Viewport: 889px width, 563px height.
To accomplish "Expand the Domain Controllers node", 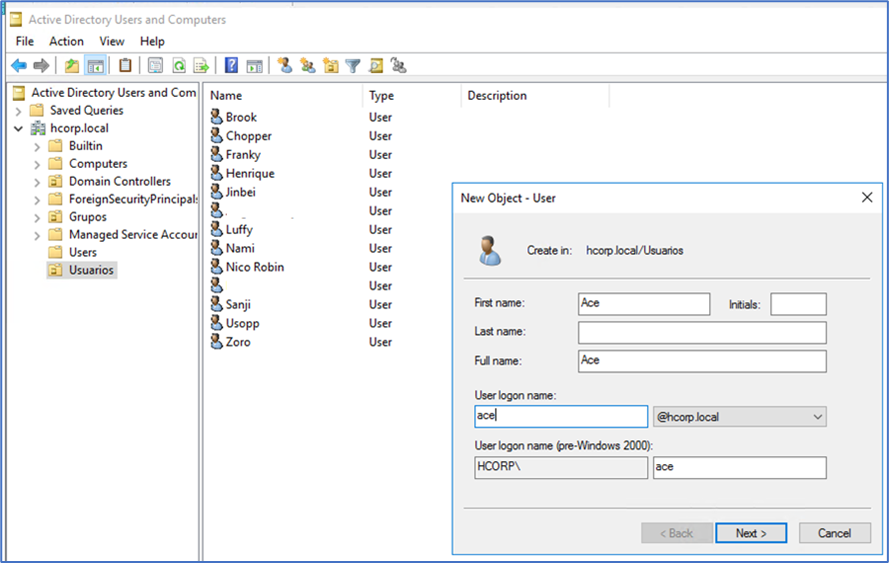I will 38,182.
